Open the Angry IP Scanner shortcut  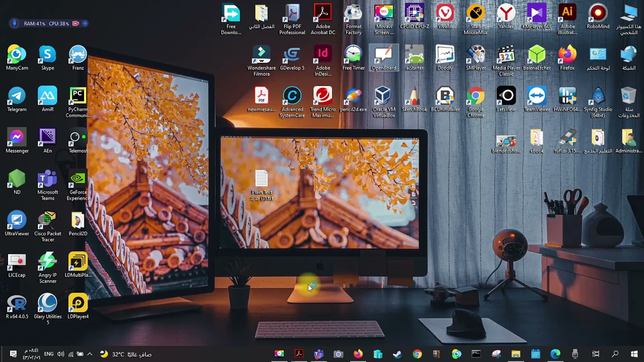tap(47, 268)
